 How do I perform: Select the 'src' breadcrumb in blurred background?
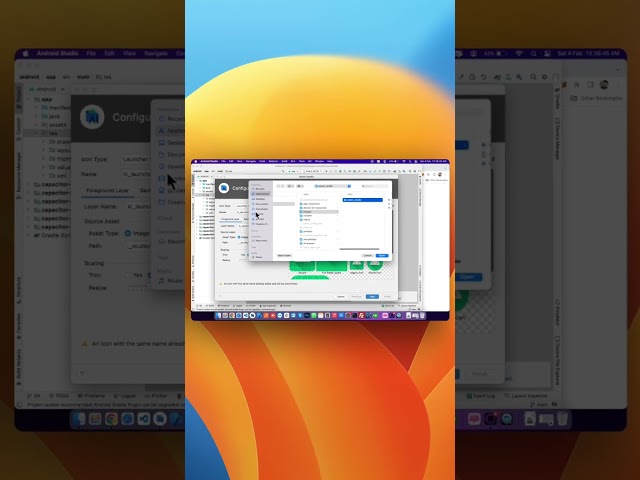tap(66, 77)
